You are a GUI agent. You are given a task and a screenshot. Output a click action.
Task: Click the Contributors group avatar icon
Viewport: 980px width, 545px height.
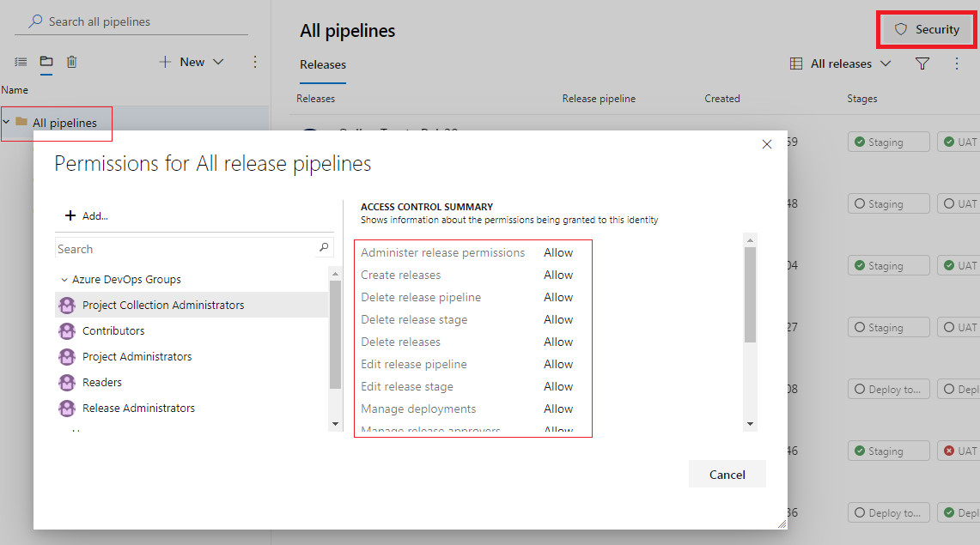tap(67, 330)
